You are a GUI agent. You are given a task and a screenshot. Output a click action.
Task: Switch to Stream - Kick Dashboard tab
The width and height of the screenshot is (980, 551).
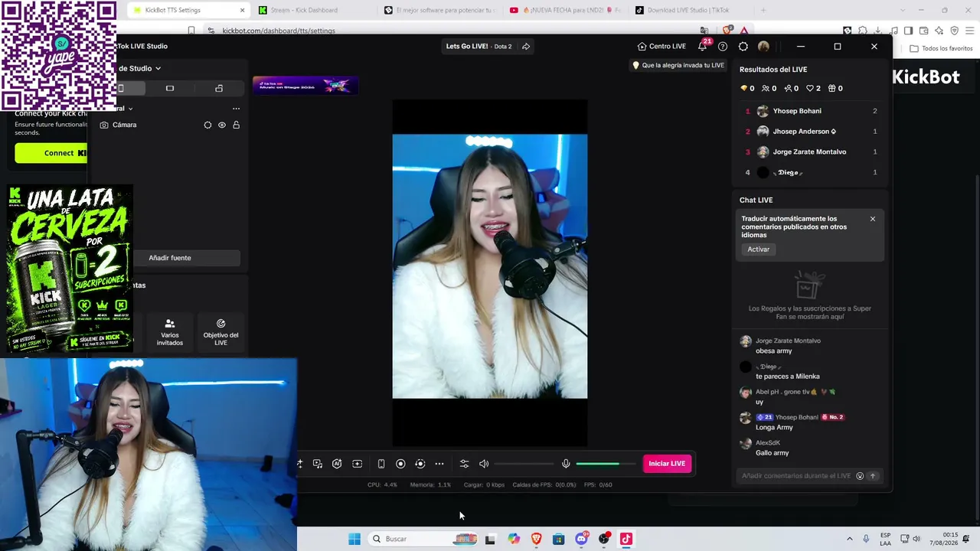click(304, 10)
